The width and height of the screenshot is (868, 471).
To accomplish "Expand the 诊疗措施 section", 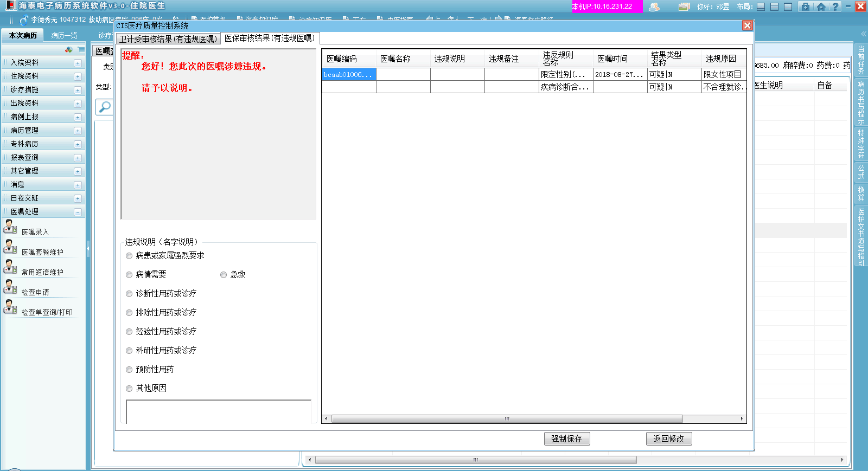I will 78,90.
